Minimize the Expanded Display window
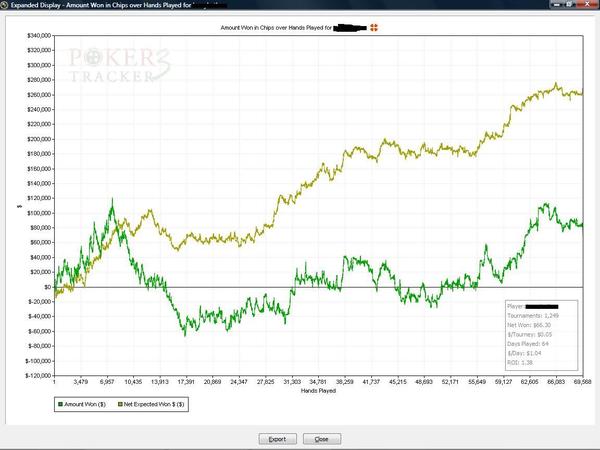The width and height of the screenshot is (600, 450). [x=556, y=4]
